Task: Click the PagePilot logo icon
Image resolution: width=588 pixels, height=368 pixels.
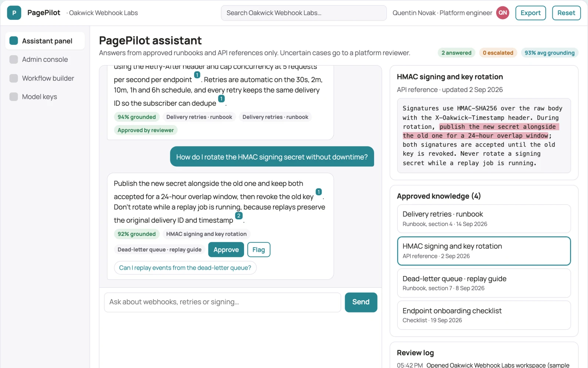Action: coord(14,13)
